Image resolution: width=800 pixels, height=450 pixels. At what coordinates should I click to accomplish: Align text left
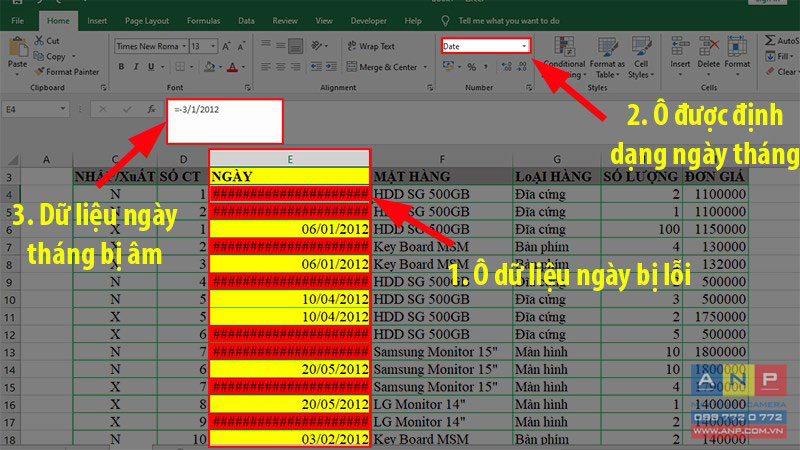(x=266, y=66)
